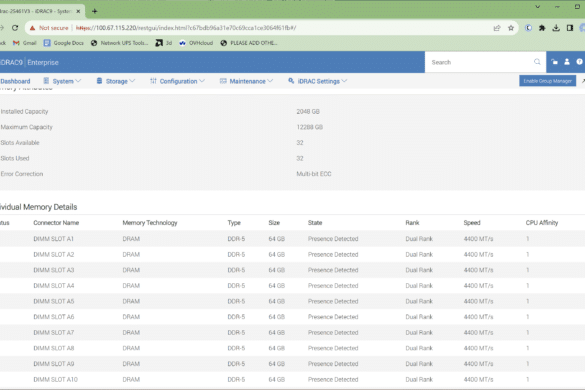Image resolution: width=585 pixels, height=390 pixels.
Task: Toggle the browser side panel icon
Action: click(x=570, y=28)
